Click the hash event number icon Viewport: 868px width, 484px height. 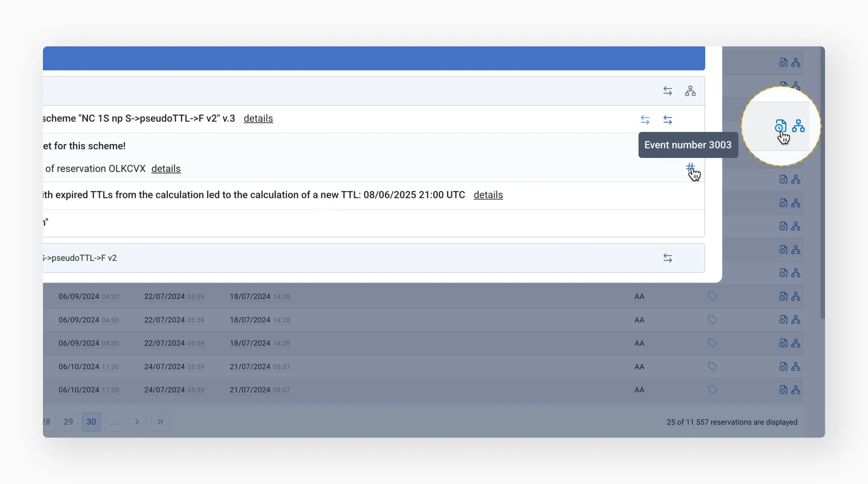point(690,167)
